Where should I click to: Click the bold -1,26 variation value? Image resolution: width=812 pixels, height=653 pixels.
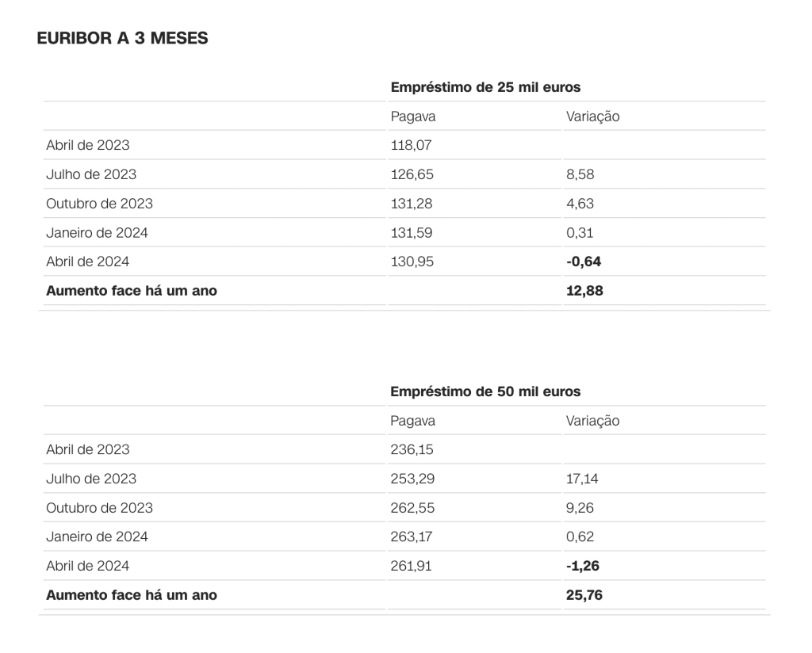[582, 566]
